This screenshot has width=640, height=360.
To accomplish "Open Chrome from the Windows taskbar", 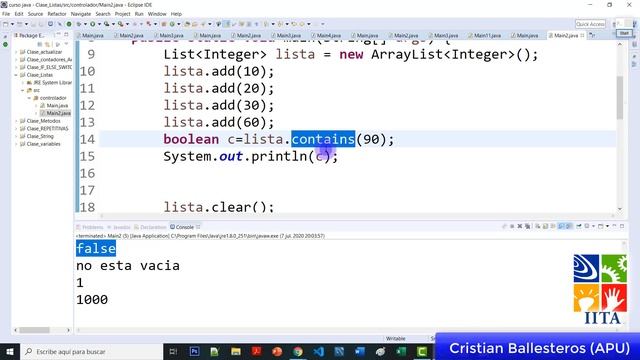I will (298, 351).
